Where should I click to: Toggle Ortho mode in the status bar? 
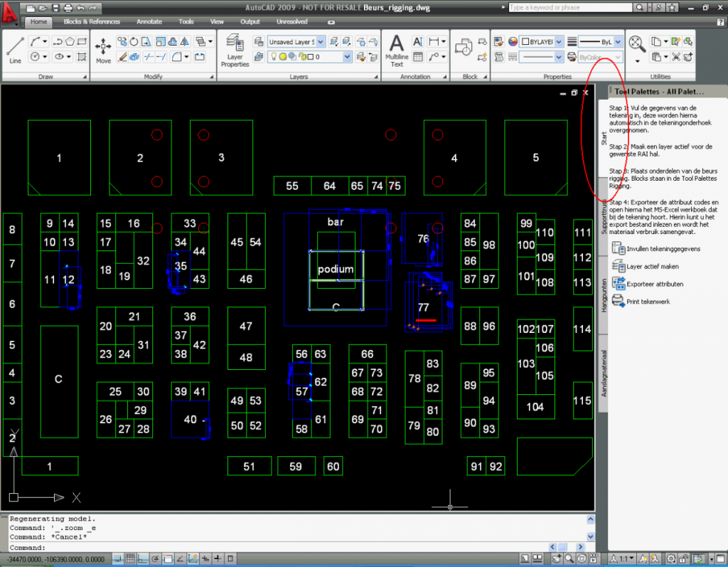(144, 558)
